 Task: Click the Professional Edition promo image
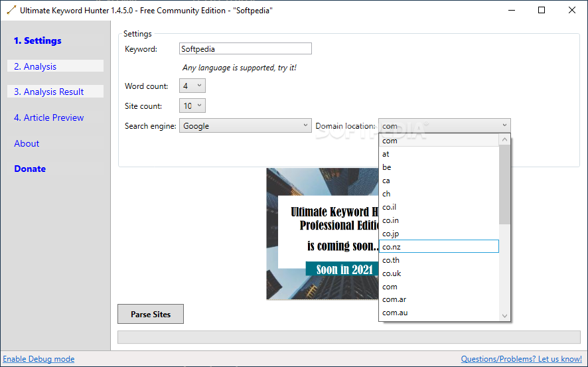click(x=323, y=234)
